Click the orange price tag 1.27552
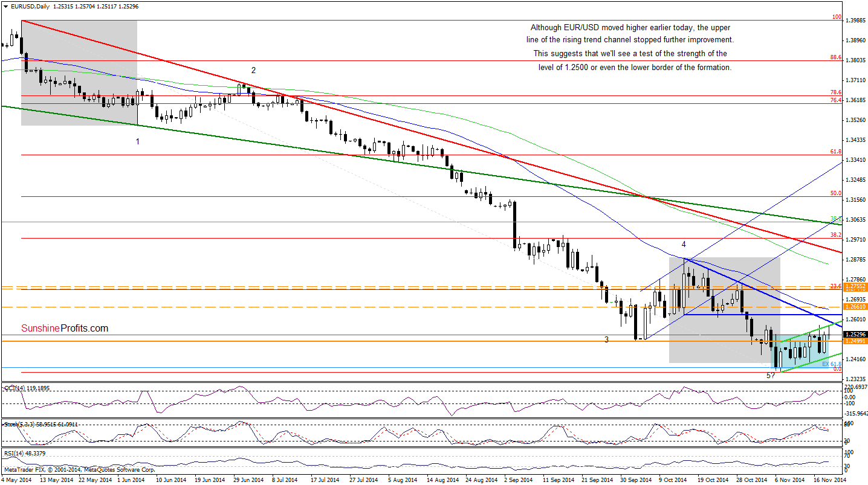This screenshot has height=485, width=868. click(x=855, y=286)
